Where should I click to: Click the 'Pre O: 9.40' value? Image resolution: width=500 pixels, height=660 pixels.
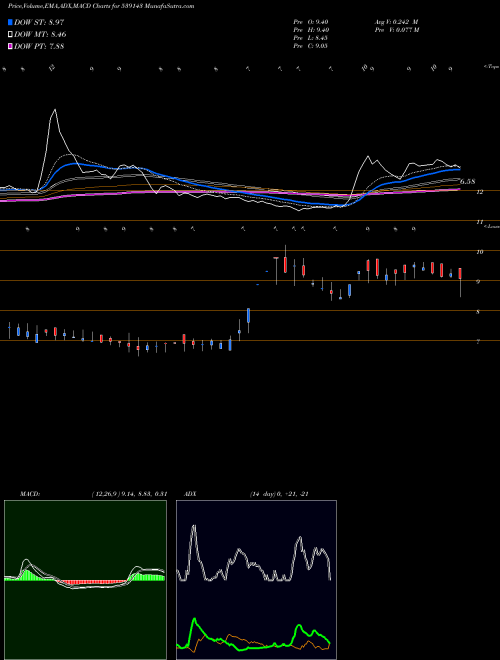[x=311, y=22]
